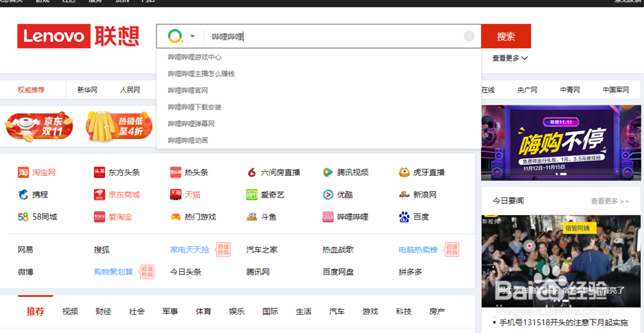
Task: Open 拼多多 link
Action: (410, 272)
